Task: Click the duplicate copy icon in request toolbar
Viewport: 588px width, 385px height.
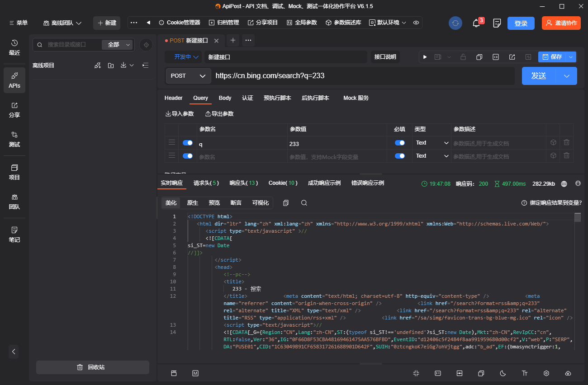Action: pos(479,57)
